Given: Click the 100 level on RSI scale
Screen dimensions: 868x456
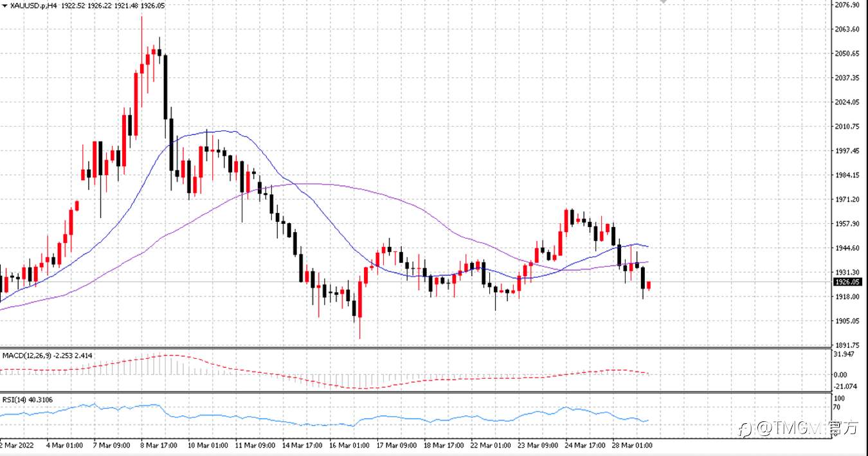Looking at the screenshot, I should pyautogui.click(x=839, y=399).
